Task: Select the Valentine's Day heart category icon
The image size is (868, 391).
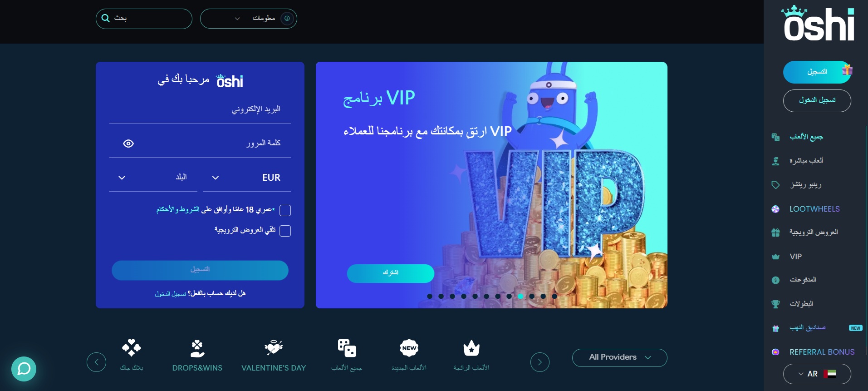Action: 274,347
